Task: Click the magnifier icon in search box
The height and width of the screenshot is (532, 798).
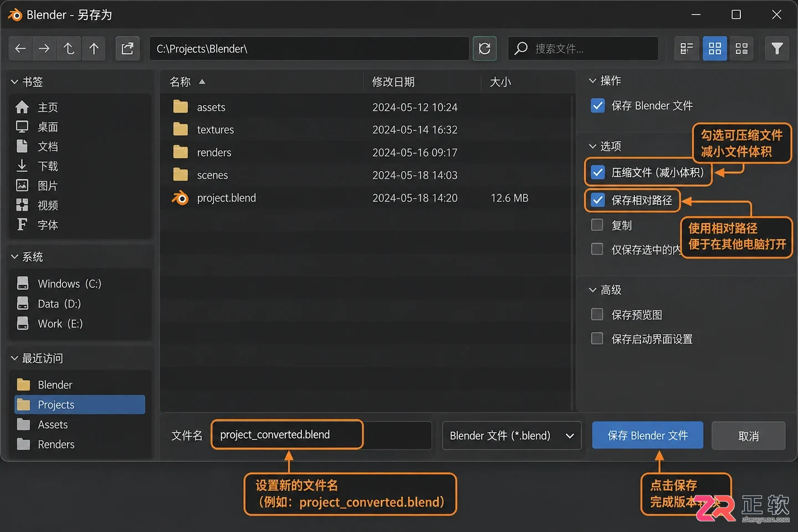Action: 521,49
